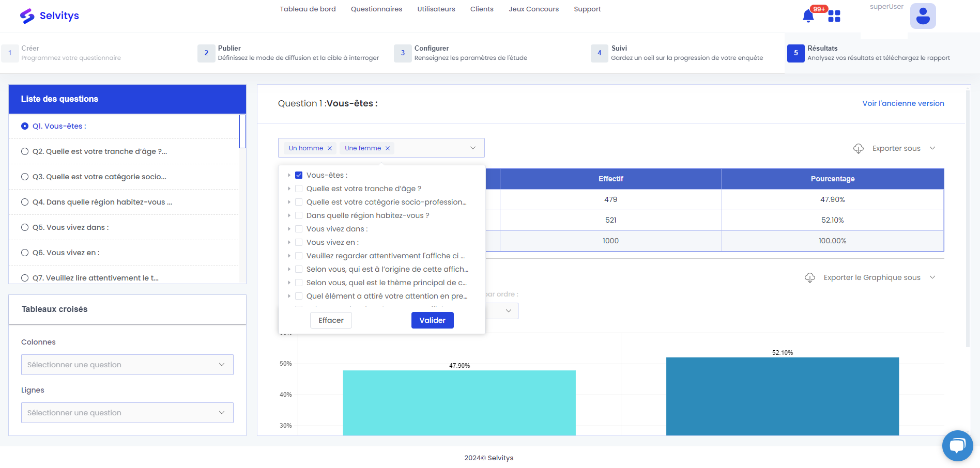
Task: Expand the Vous vivez dans tree node
Action: (289, 229)
